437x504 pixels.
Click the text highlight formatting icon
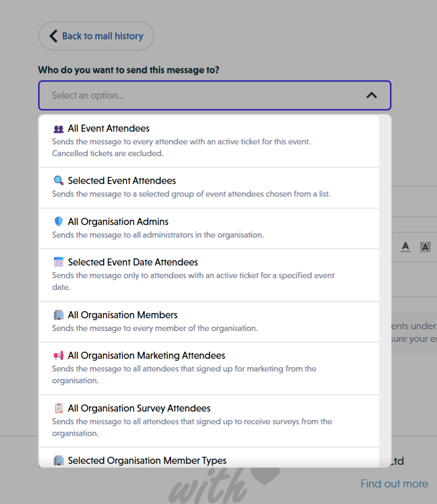[x=425, y=247]
